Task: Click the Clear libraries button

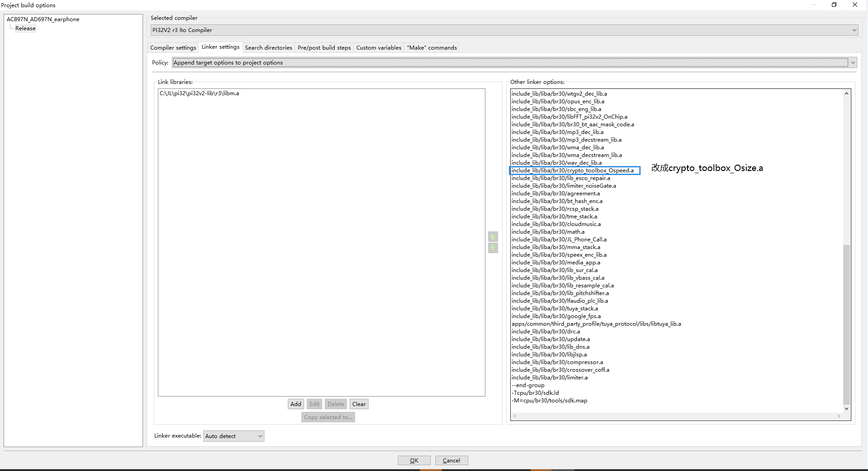Action: pyautogui.click(x=359, y=404)
